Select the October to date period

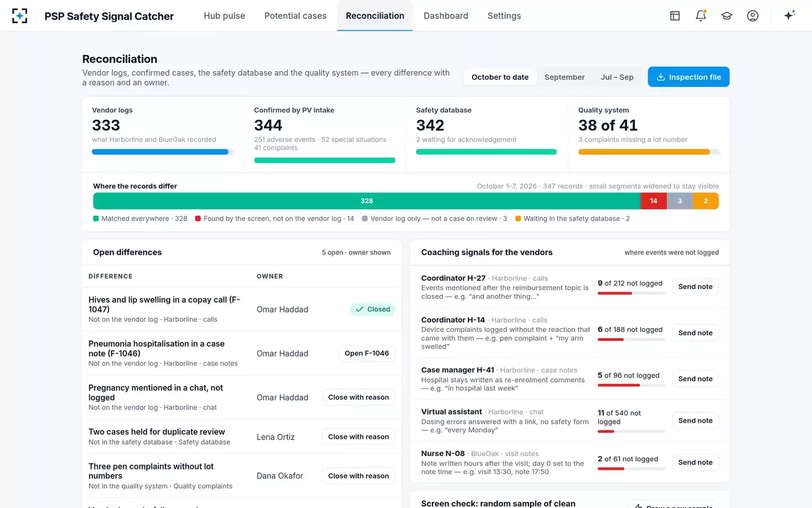point(500,77)
